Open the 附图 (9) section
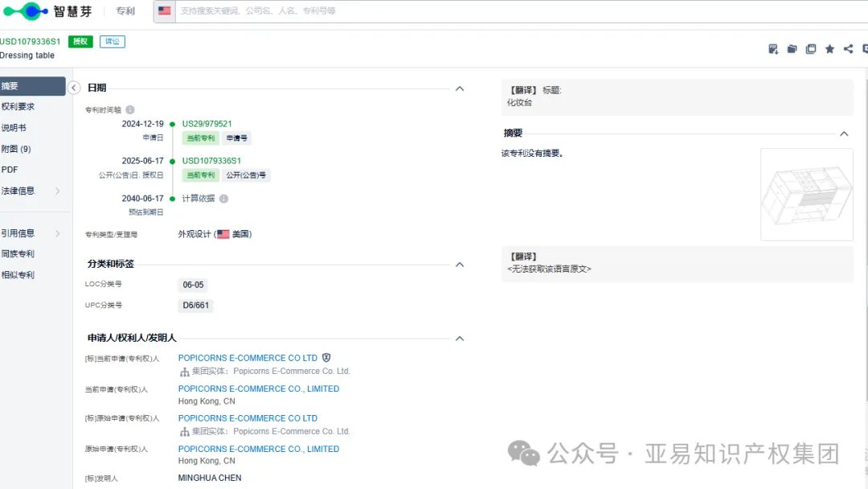This screenshot has height=489, width=868. click(x=16, y=149)
